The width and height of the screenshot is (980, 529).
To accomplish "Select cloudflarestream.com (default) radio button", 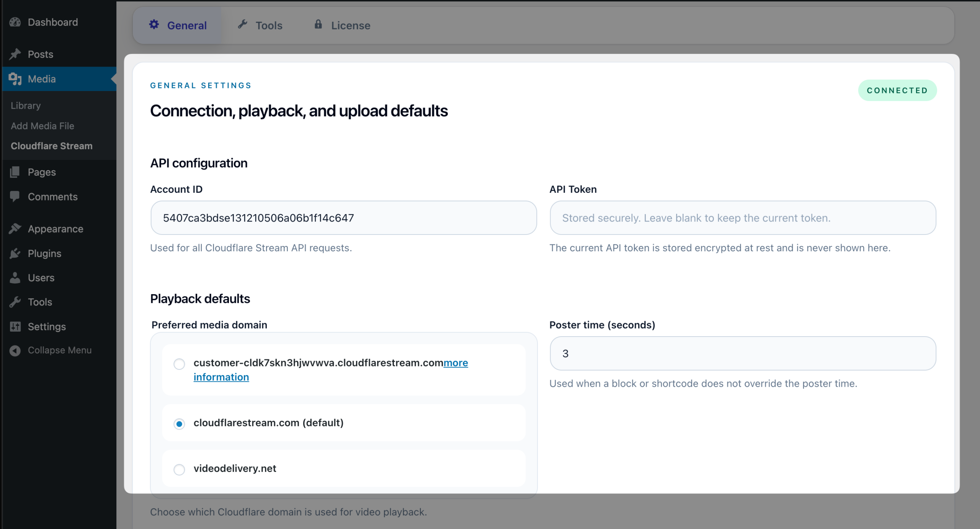I will (179, 424).
